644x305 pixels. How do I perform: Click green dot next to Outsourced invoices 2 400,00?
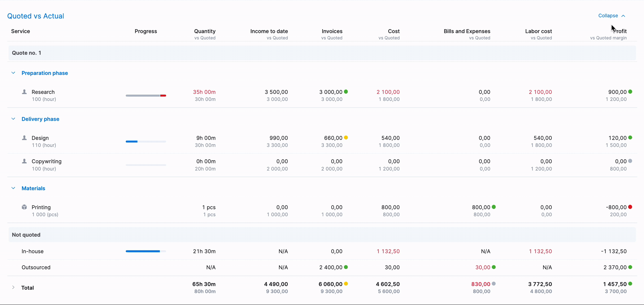(346, 267)
